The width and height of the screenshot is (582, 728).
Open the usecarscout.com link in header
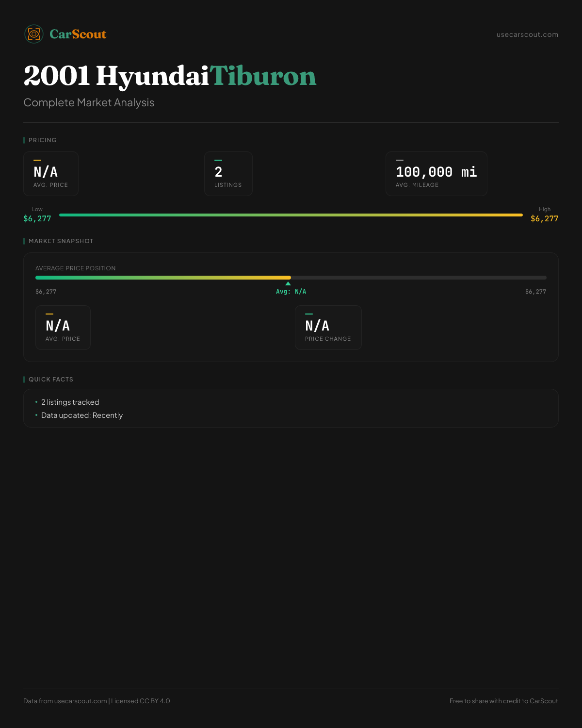click(x=527, y=34)
